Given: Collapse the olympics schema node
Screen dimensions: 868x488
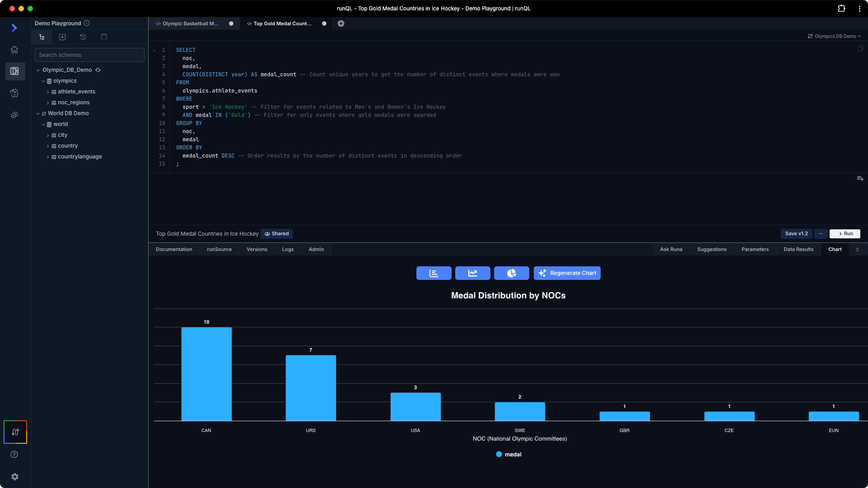Looking at the screenshot, I should [x=43, y=81].
